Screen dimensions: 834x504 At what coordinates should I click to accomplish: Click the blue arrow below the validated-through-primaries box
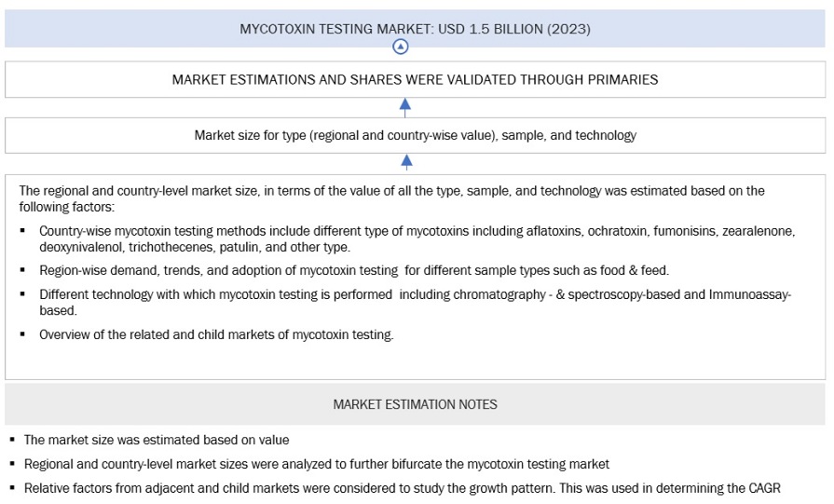click(x=404, y=105)
